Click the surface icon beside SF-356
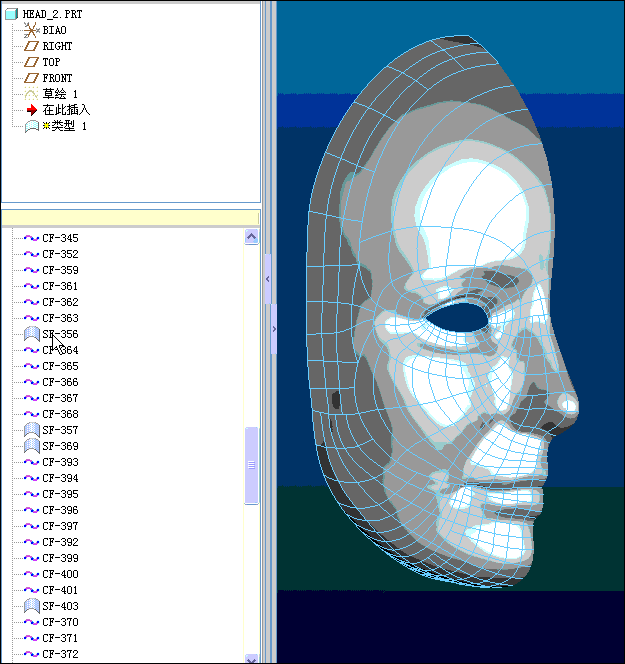 point(32,334)
